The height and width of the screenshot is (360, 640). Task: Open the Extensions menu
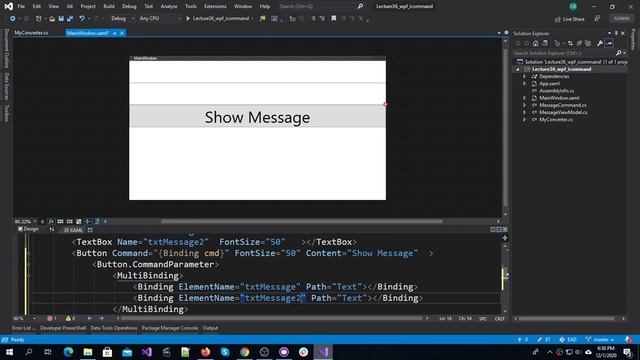tap(215, 7)
